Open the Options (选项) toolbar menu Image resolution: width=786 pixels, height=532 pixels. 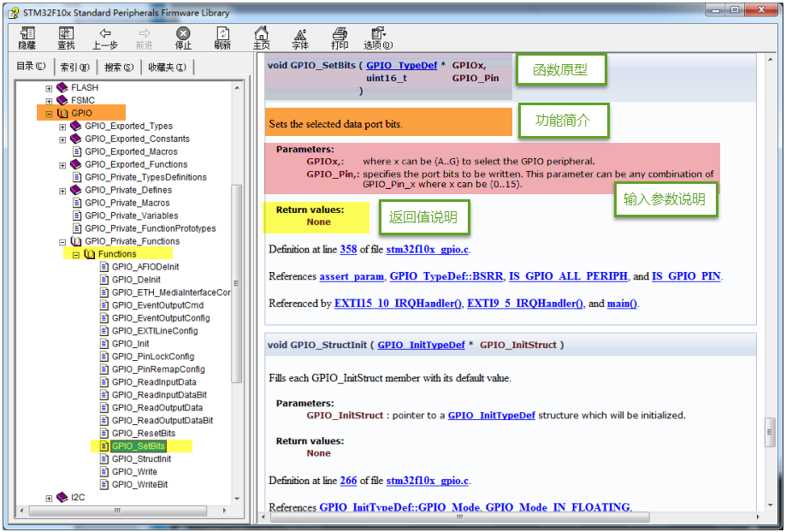(x=378, y=38)
